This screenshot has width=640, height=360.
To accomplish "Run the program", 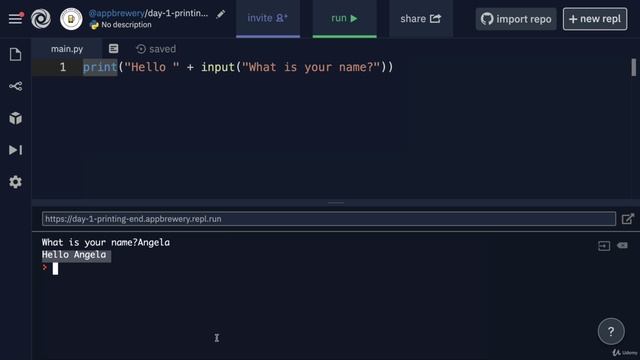I will (344, 19).
